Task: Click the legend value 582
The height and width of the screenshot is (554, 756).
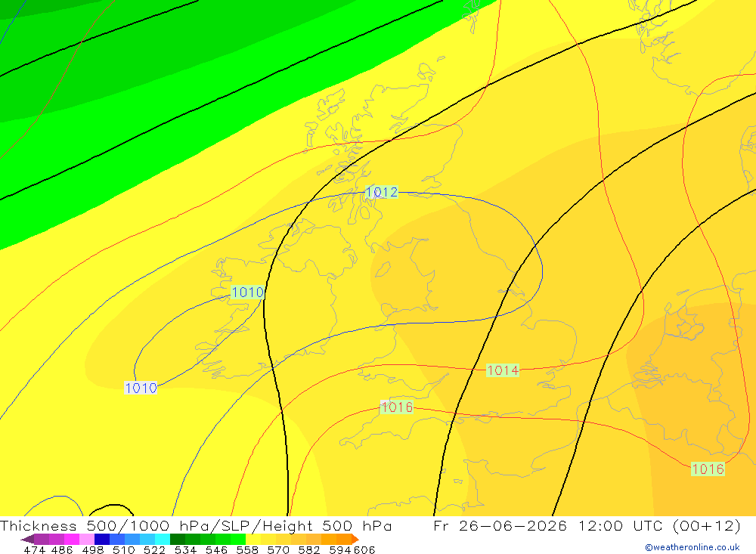Action: point(309,549)
